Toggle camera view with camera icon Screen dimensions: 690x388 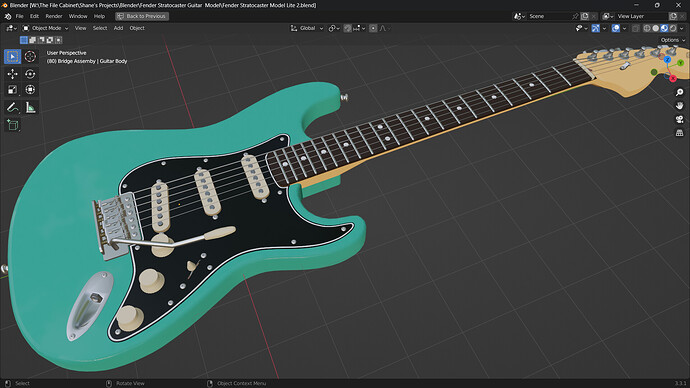679,119
